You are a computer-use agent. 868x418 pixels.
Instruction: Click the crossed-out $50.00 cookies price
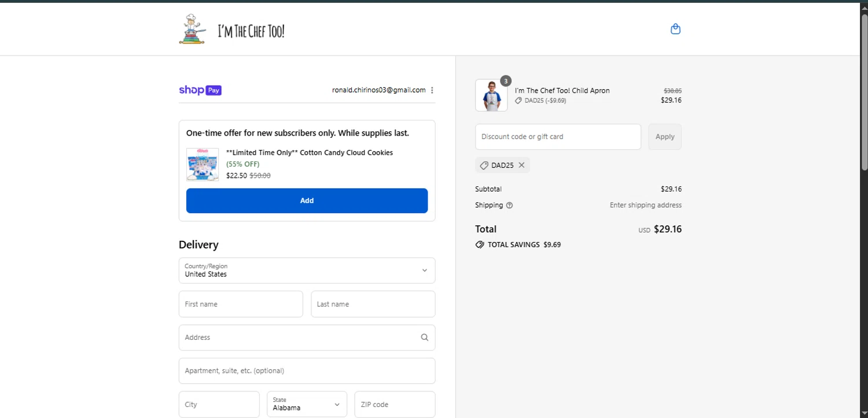[x=260, y=175]
